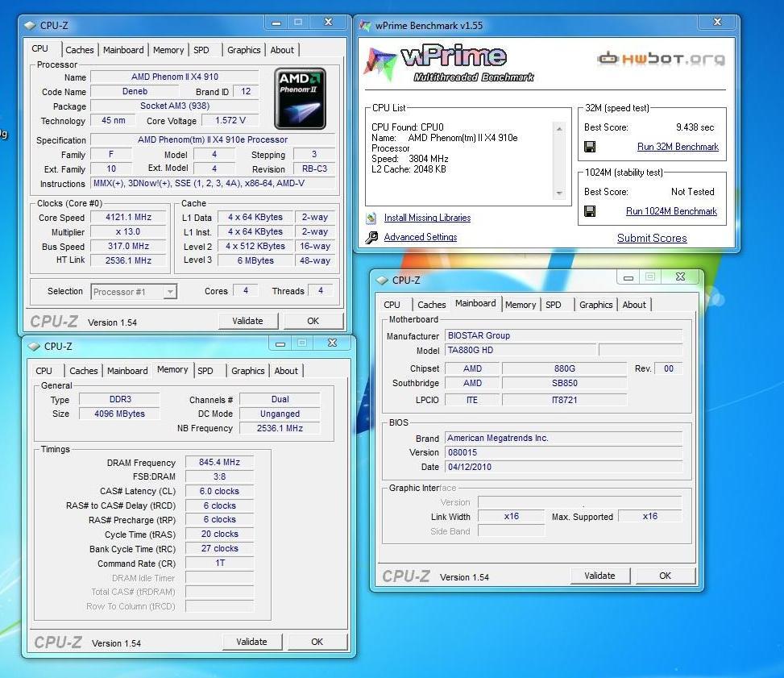
Task: Click Validate in top-left CPU-Z window
Action: coord(248,321)
